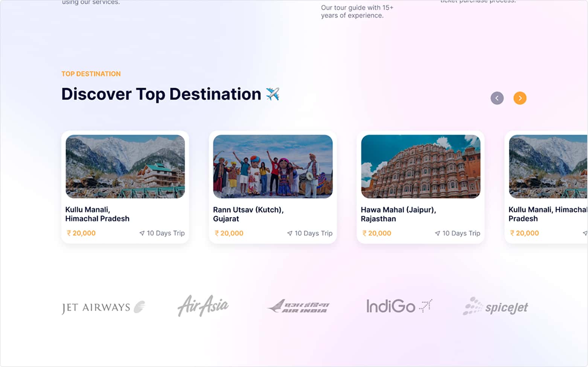Click the airplane emoji in the heading
The image size is (588, 367).
pos(272,94)
